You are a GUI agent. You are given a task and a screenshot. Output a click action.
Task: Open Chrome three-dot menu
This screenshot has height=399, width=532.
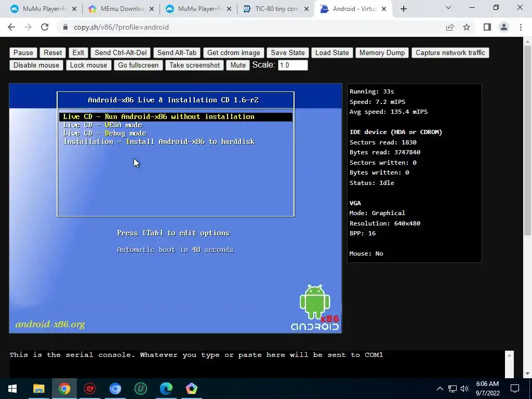(x=521, y=27)
